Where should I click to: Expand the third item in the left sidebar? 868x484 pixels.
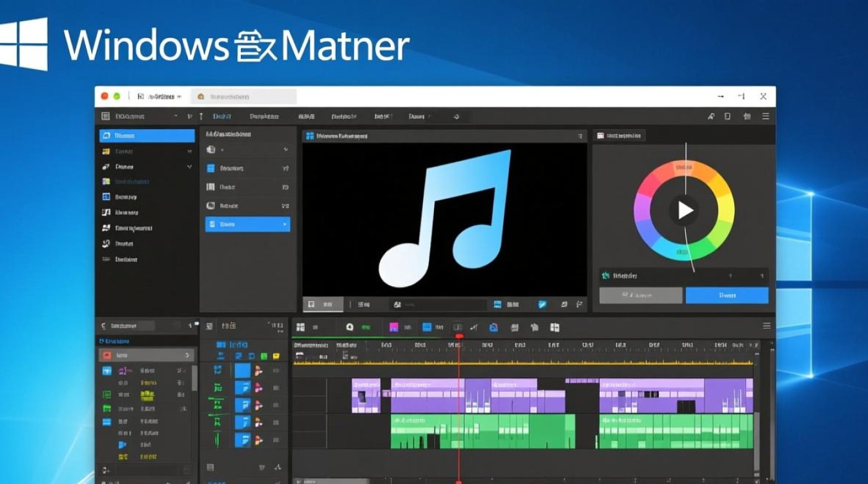pyautogui.click(x=189, y=166)
